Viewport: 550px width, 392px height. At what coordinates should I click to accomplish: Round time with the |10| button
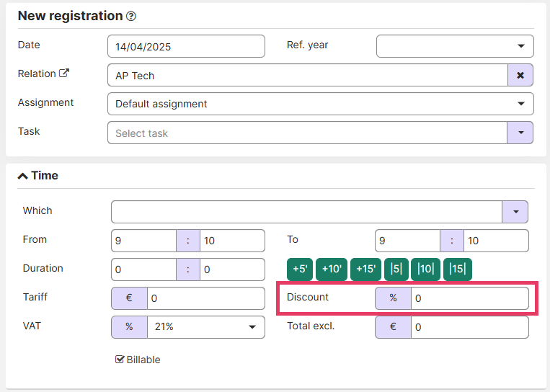click(x=426, y=269)
